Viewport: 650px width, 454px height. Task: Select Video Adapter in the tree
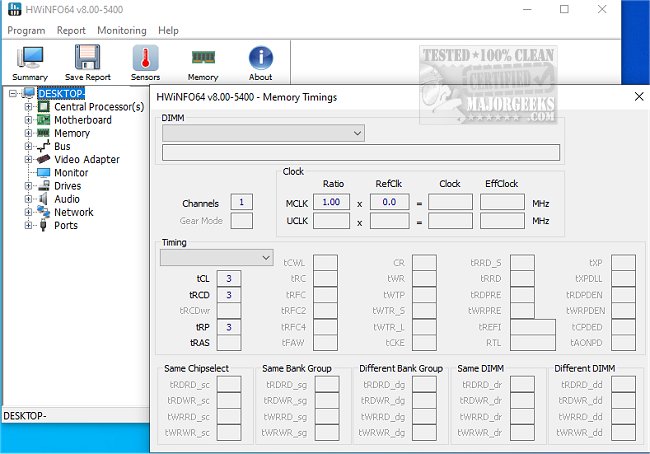click(86, 159)
